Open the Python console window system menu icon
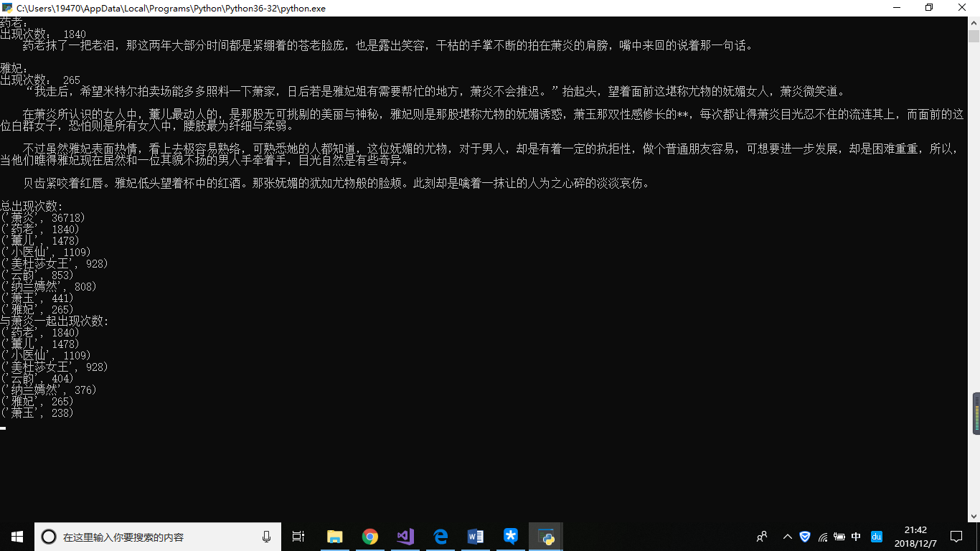 (x=7, y=8)
